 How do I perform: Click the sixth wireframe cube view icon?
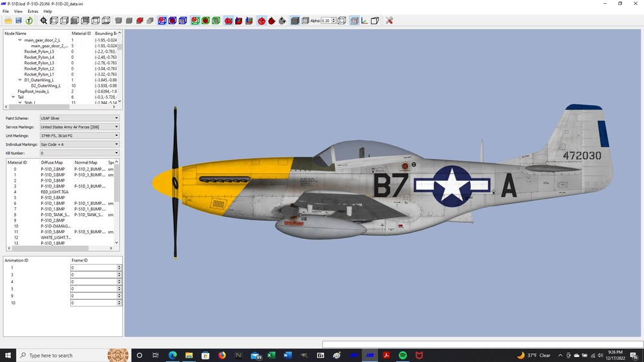coord(106,21)
